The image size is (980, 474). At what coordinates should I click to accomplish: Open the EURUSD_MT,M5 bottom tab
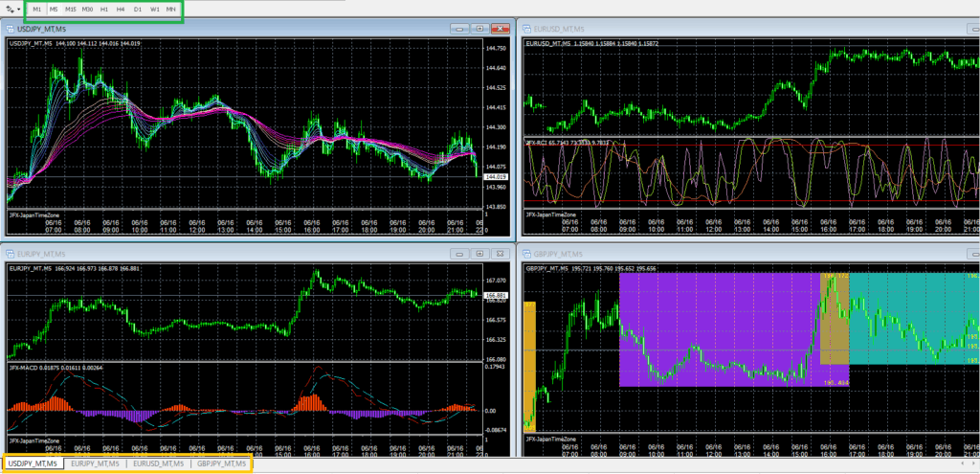(x=158, y=464)
